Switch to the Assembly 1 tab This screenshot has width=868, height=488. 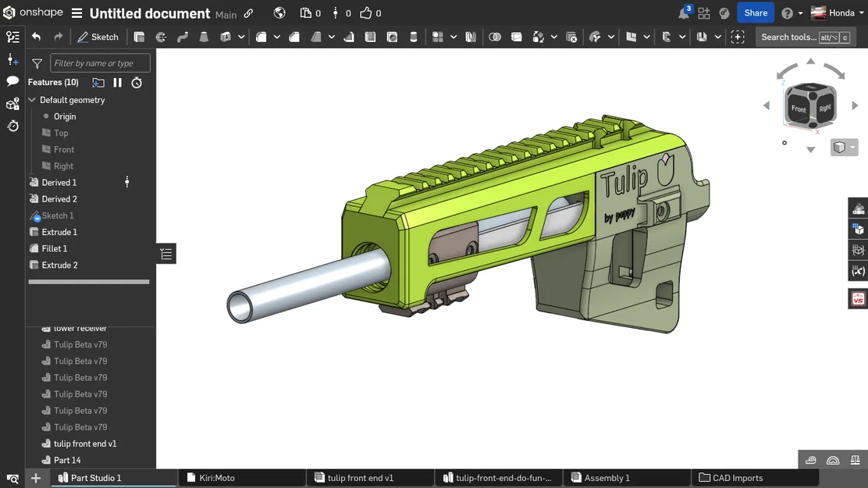click(x=628, y=478)
